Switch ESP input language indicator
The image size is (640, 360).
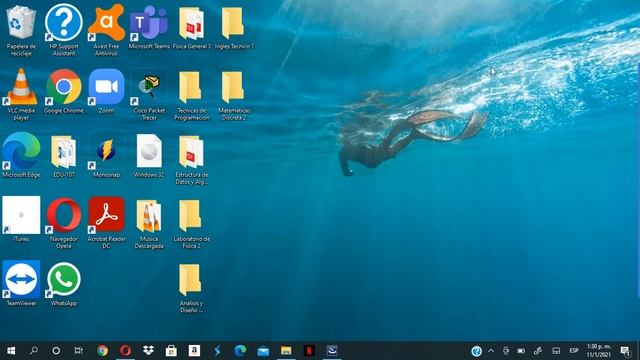(573, 351)
